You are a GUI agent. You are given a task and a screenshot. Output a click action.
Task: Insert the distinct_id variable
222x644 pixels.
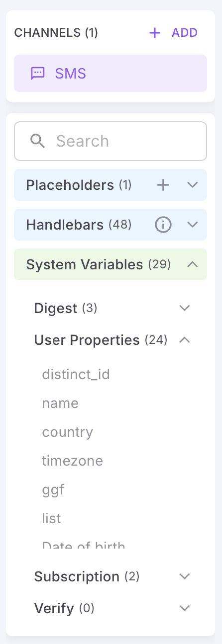pyautogui.click(x=76, y=374)
